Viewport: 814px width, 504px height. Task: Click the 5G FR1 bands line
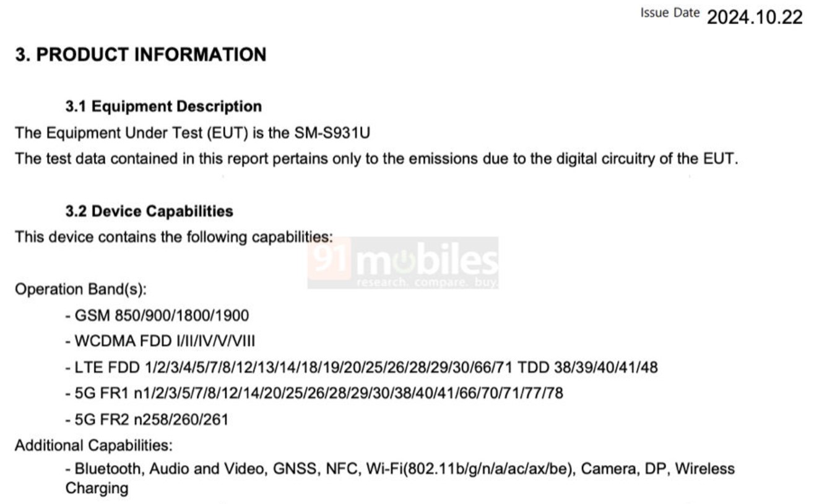point(314,393)
